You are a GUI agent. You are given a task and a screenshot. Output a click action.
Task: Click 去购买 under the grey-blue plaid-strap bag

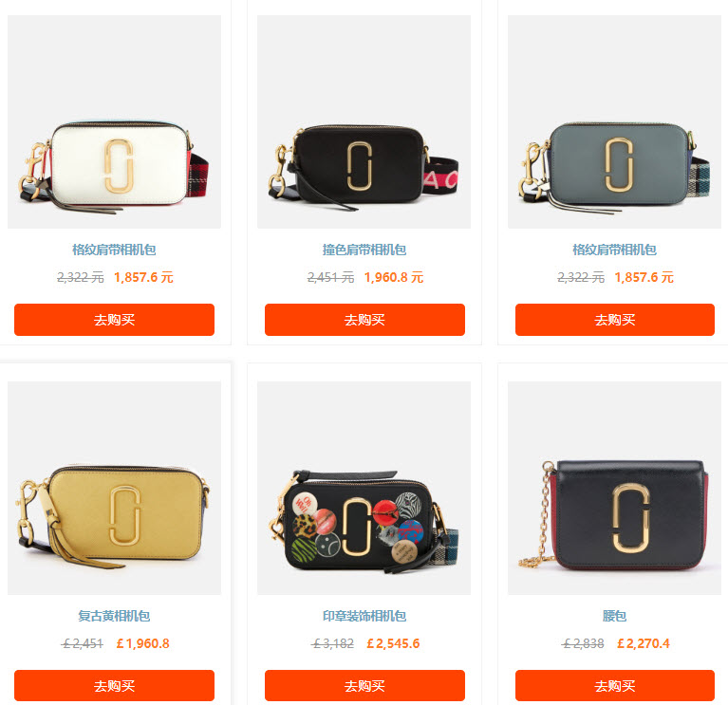(x=615, y=320)
